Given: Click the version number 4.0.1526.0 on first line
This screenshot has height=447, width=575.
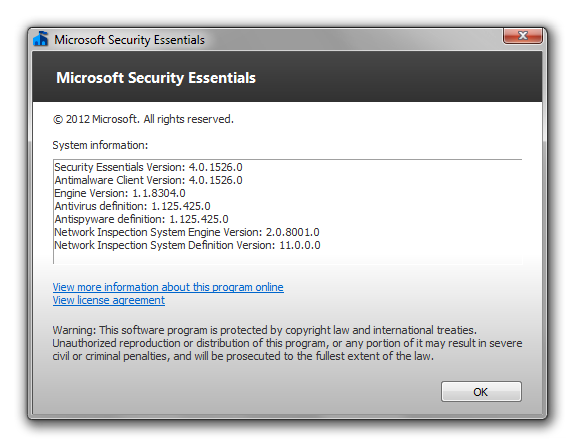Looking at the screenshot, I should coord(215,167).
